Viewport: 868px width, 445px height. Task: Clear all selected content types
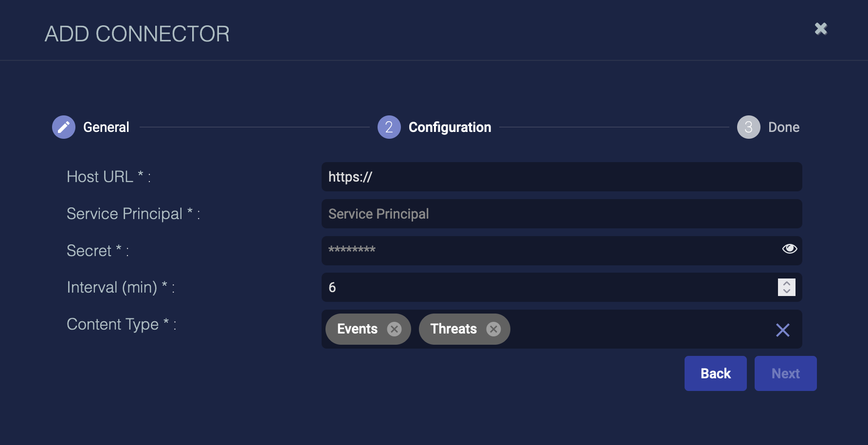tap(782, 330)
